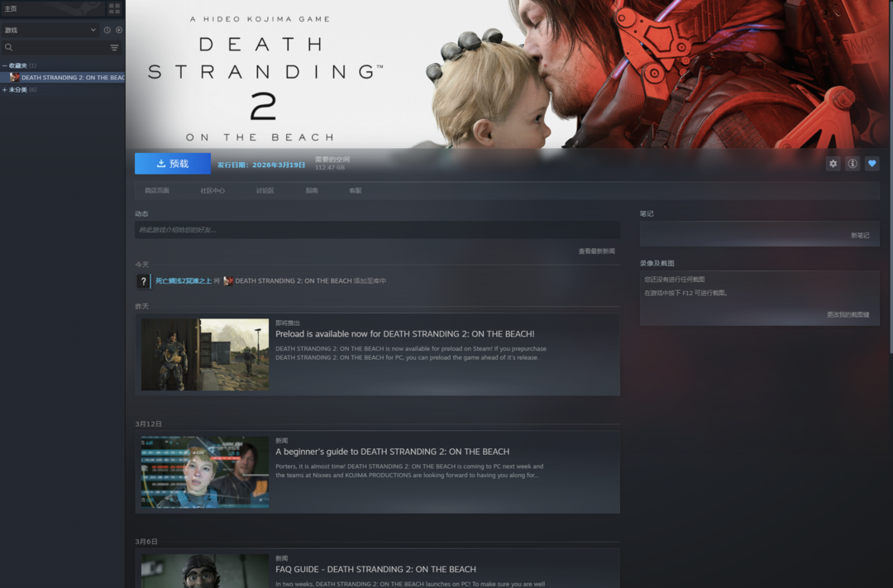Open the 讨论区 tab
Image resolution: width=893 pixels, height=588 pixels.
pyautogui.click(x=265, y=191)
